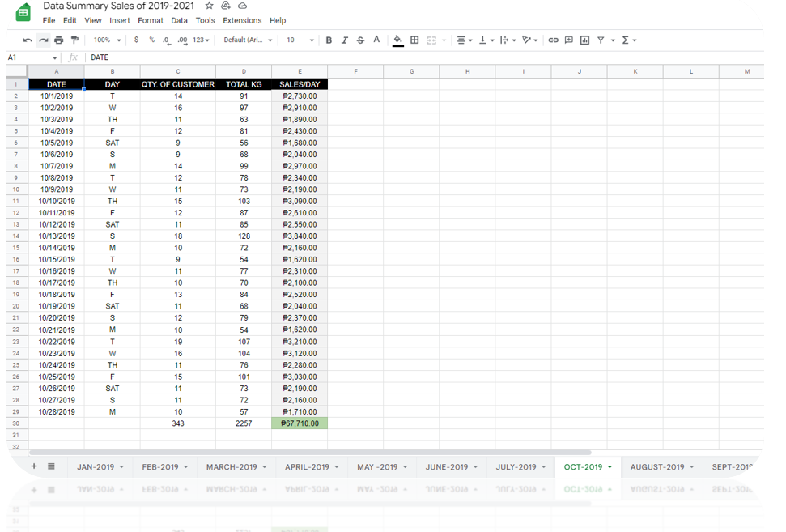
Task: Click the Insert chart icon
Action: (584, 40)
